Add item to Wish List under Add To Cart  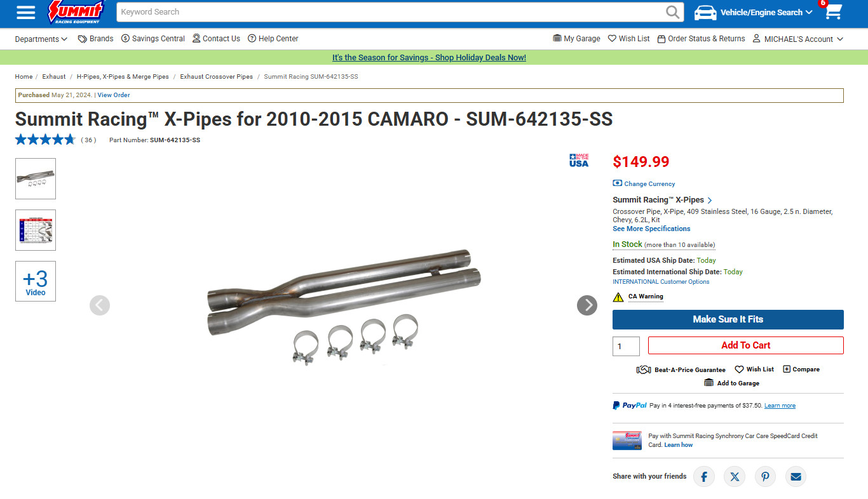point(754,369)
